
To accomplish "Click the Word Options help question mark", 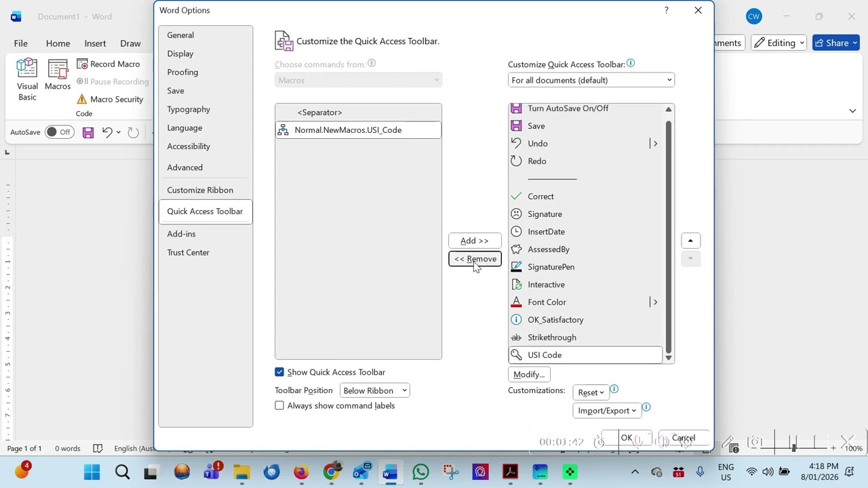I will click(x=666, y=10).
